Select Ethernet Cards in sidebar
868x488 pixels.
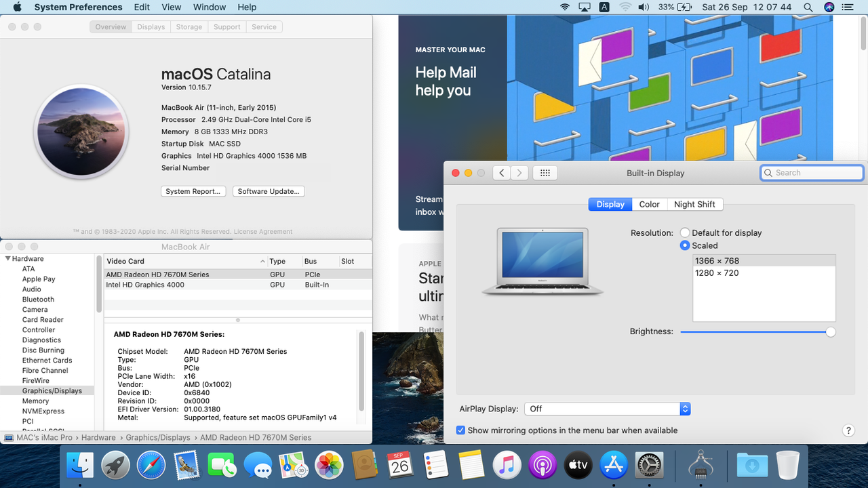pyautogui.click(x=47, y=361)
